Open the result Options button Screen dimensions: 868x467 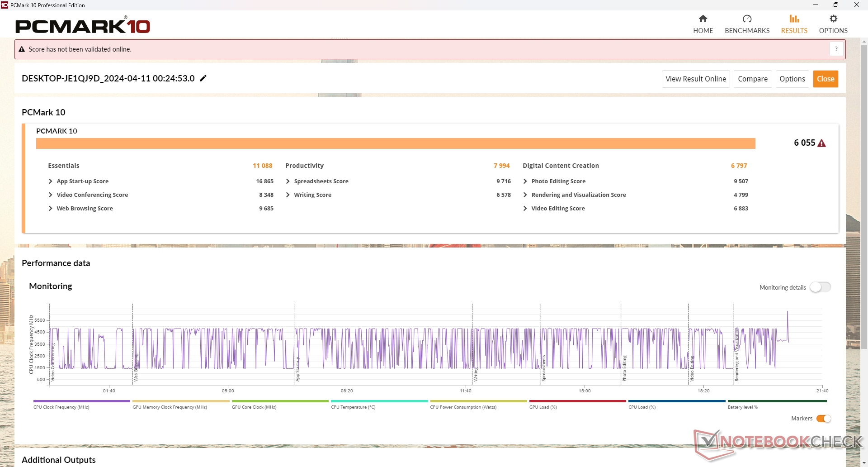(792, 79)
